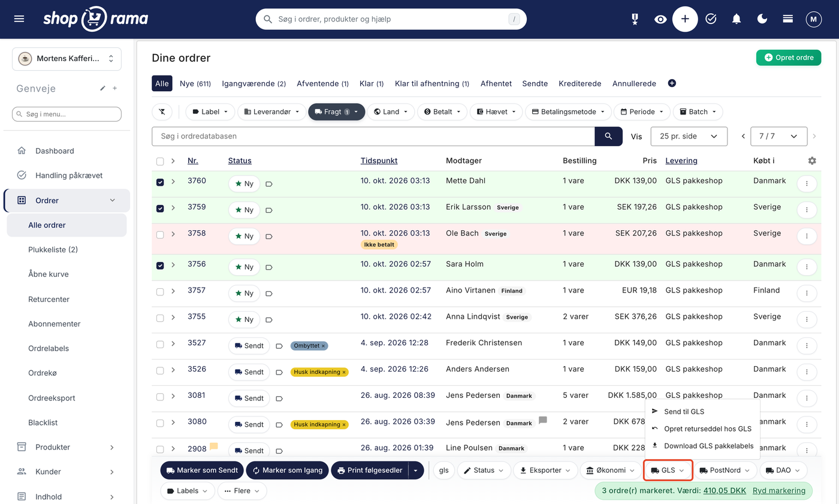This screenshot has height=504, width=839.
Task: Select Send til GLS menu item
Action: [702, 412]
